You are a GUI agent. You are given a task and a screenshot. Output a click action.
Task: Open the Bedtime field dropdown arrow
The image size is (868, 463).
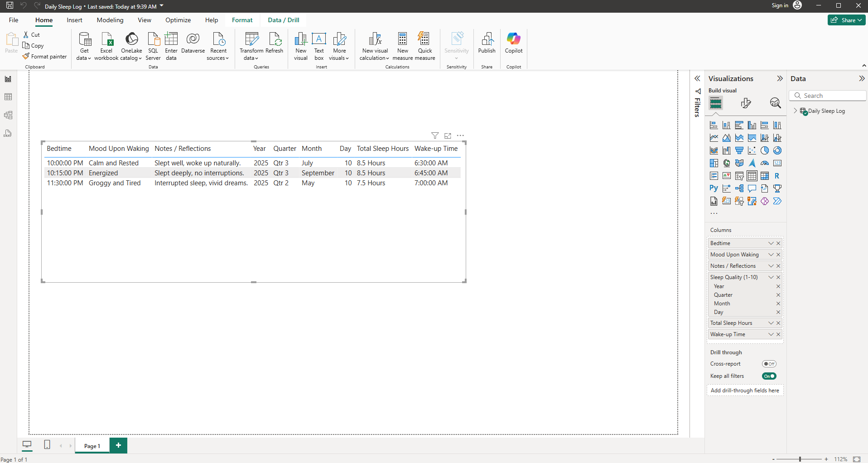coord(771,243)
